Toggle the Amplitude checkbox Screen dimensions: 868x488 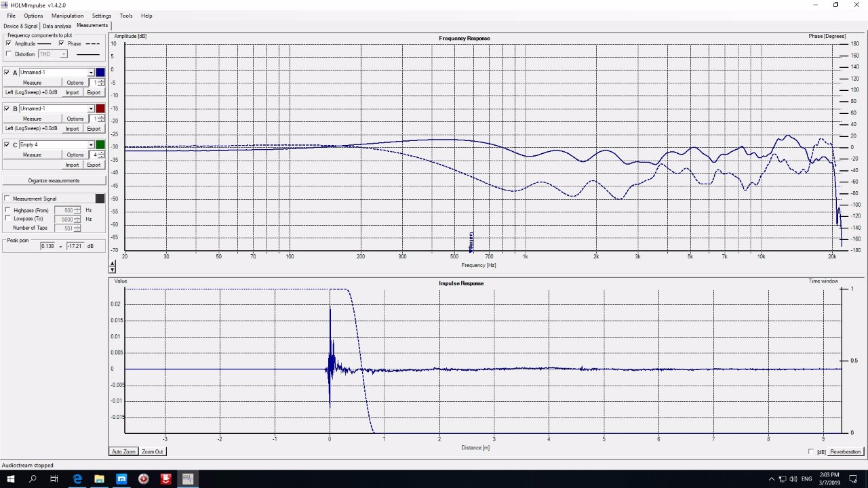[8, 43]
